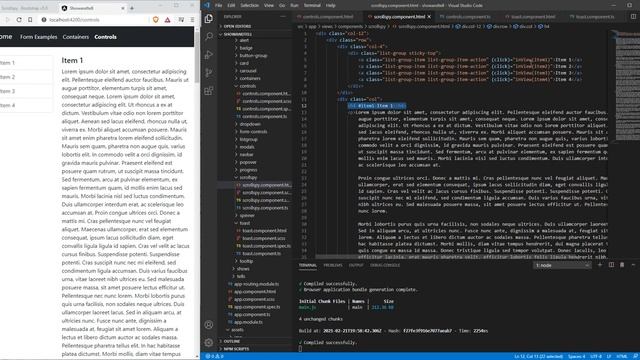Image resolution: width=640 pixels, height=360 pixels.
Task: Open the Source Control view icon
Action: [209, 73]
